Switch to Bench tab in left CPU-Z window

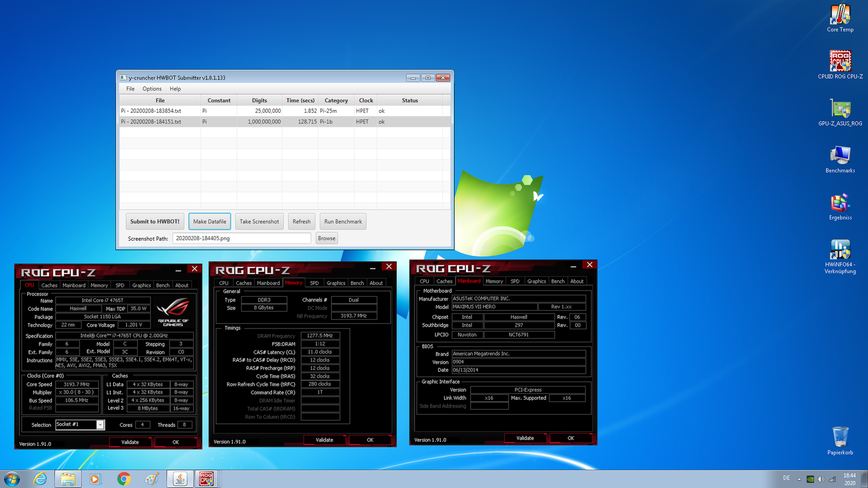(x=163, y=286)
